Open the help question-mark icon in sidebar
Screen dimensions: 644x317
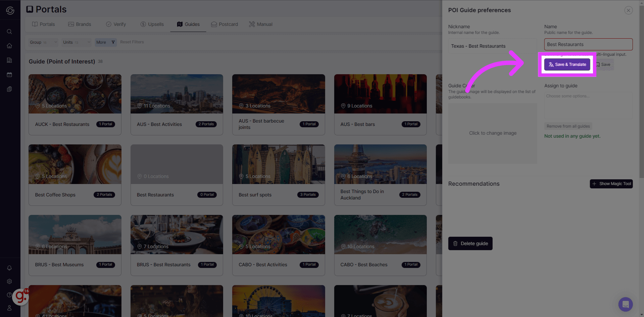coord(9,295)
